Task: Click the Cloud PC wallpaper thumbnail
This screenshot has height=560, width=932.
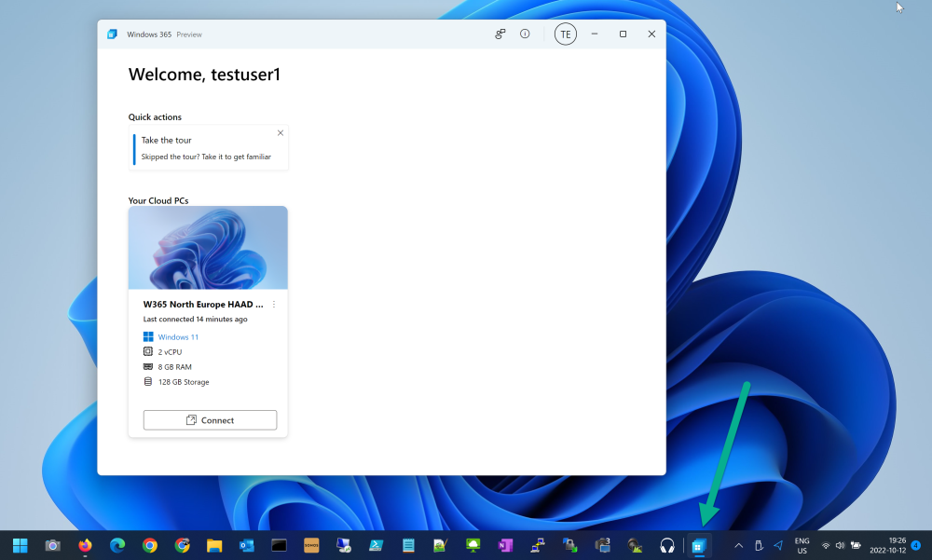Action: click(208, 248)
